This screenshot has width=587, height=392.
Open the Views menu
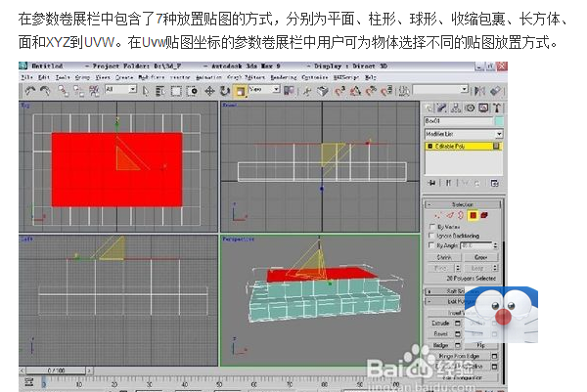point(102,77)
